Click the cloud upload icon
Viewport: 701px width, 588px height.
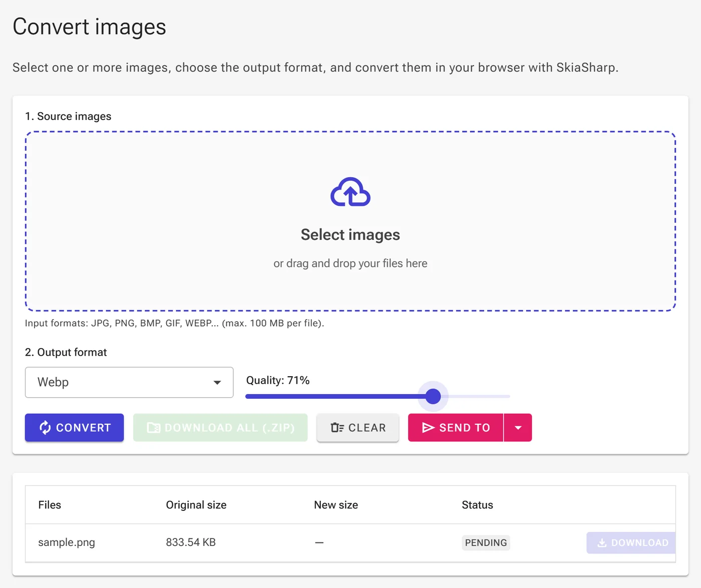point(350,192)
